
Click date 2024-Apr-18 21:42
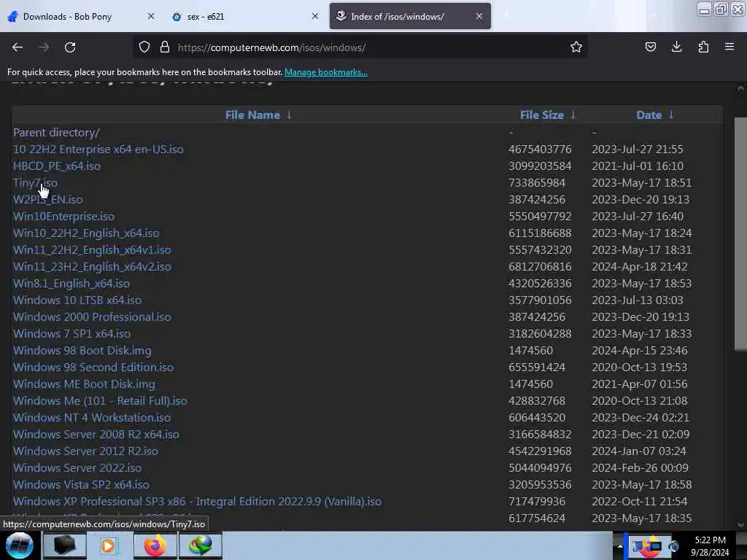(639, 267)
